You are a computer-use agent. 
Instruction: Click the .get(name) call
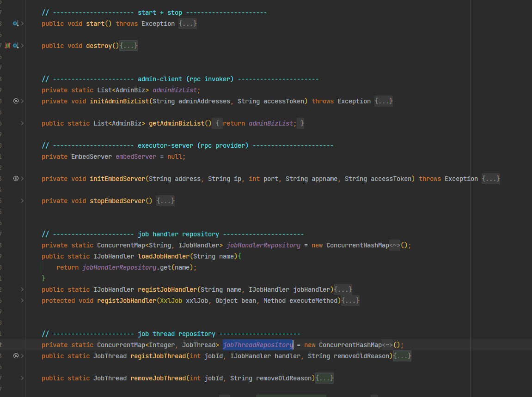tap(175, 267)
